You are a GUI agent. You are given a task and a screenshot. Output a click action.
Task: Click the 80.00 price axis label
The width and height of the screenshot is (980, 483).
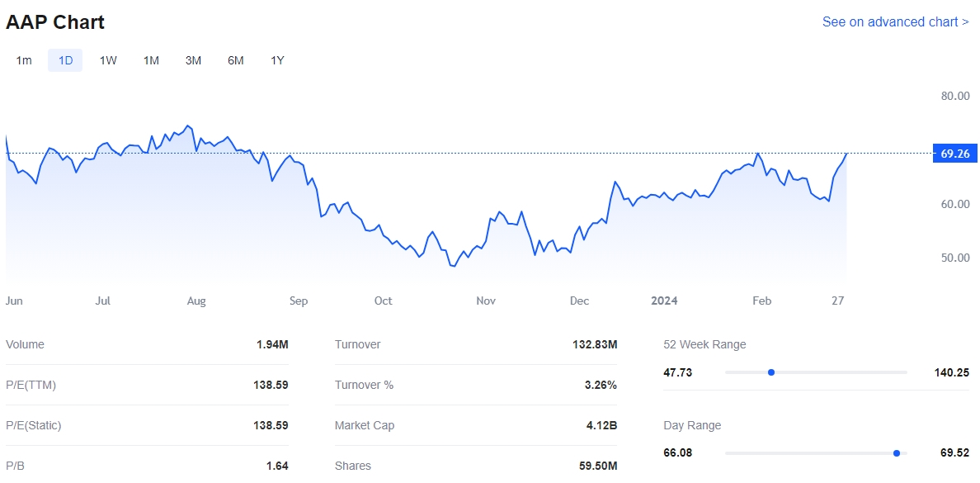[955, 96]
